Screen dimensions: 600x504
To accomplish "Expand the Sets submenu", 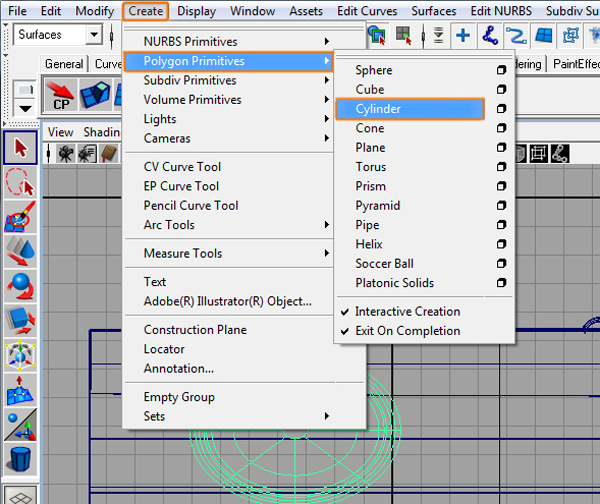I will pyautogui.click(x=228, y=416).
